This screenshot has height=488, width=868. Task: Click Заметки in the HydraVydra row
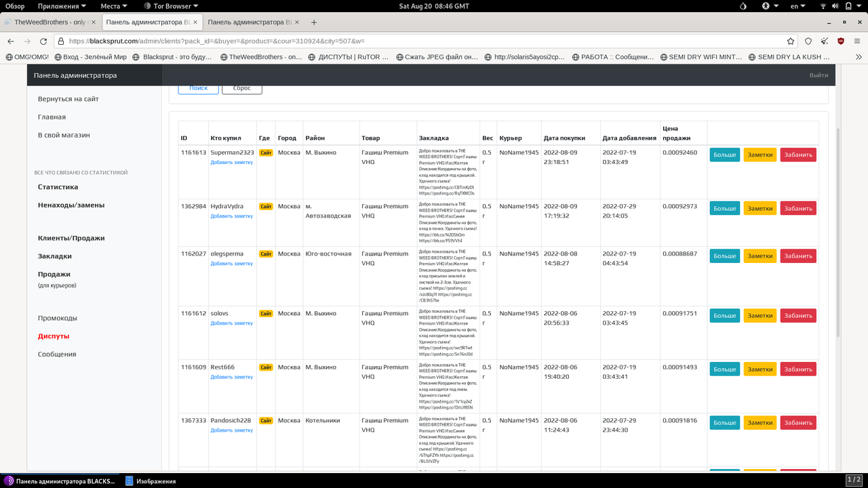(x=760, y=208)
